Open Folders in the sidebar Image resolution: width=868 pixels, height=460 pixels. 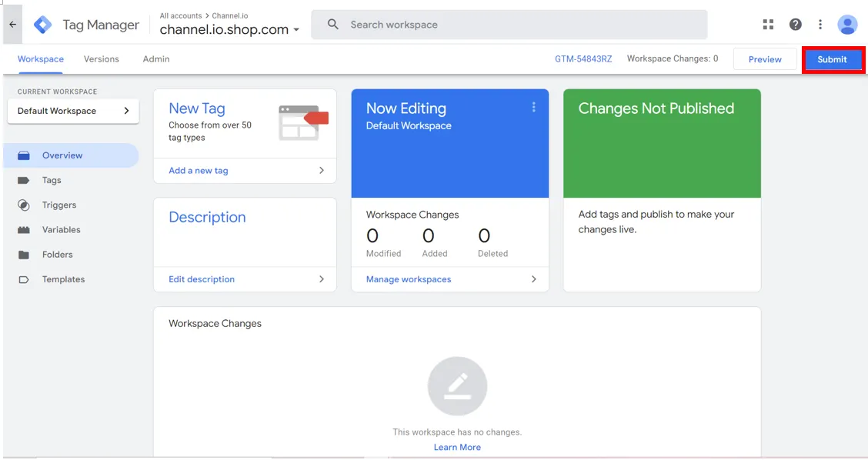point(57,255)
